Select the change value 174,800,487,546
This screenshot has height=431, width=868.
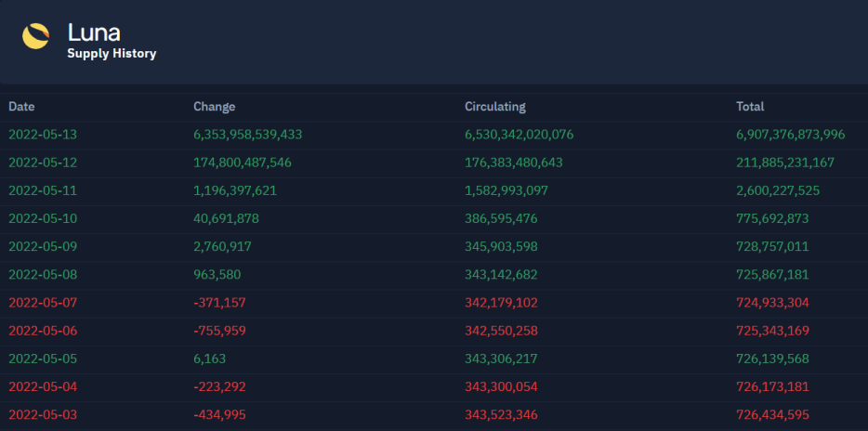click(243, 163)
